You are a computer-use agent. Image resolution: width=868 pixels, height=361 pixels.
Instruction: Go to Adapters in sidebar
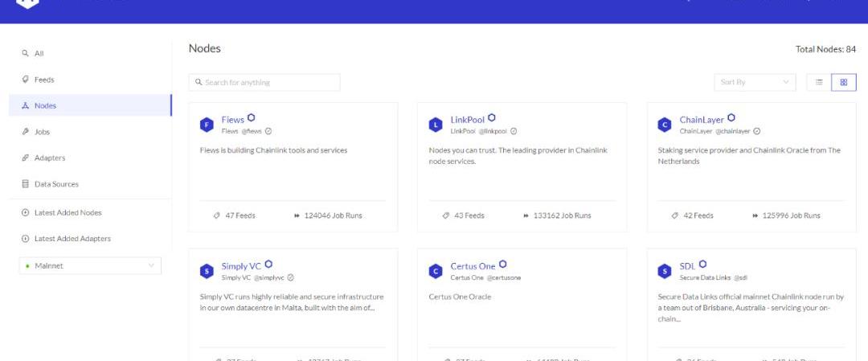(50, 158)
